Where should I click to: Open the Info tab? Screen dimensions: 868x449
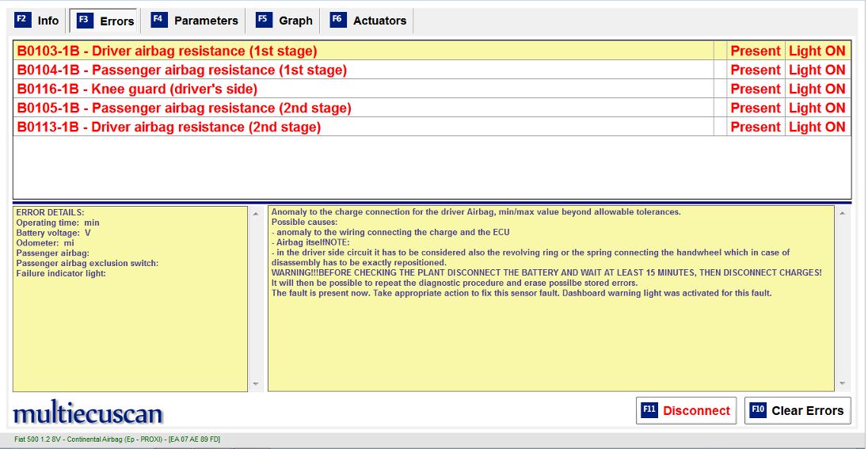tap(37, 21)
